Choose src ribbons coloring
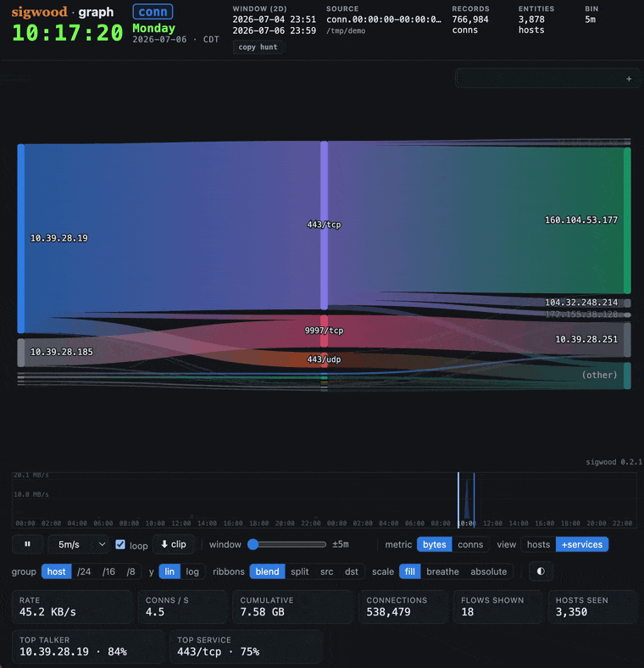Screen dimensions: 644x668 coord(327,571)
